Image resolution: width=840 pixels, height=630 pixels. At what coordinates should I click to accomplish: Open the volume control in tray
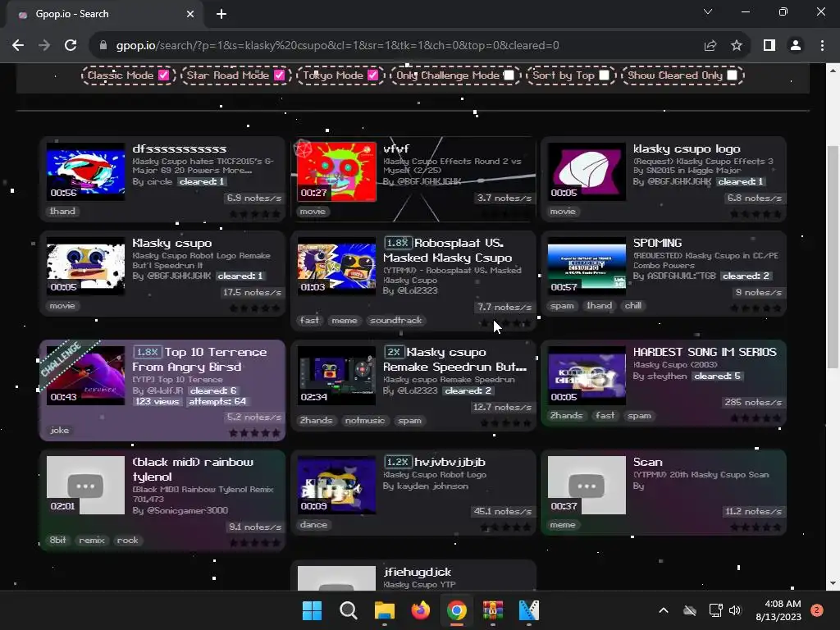tap(735, 610)
